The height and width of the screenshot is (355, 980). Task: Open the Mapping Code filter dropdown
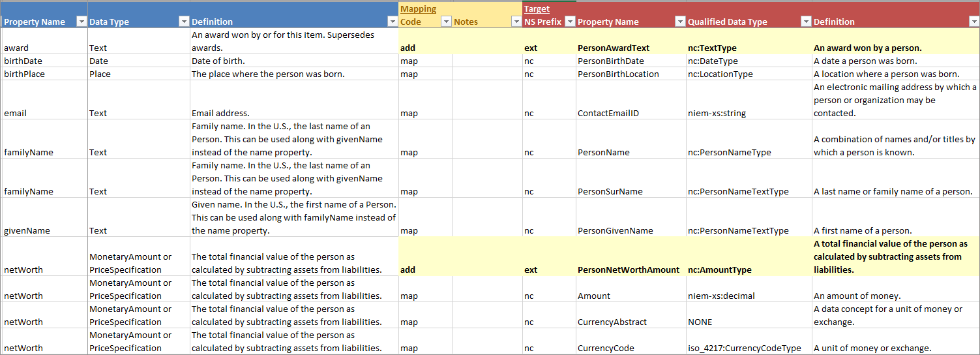[x=446, y=22]
